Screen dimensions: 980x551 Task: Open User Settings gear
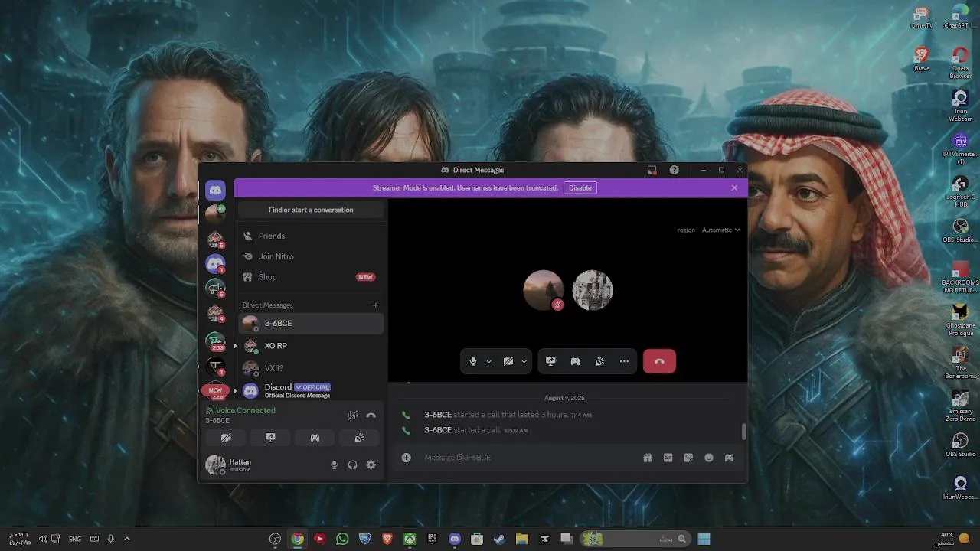coord(371,465)
